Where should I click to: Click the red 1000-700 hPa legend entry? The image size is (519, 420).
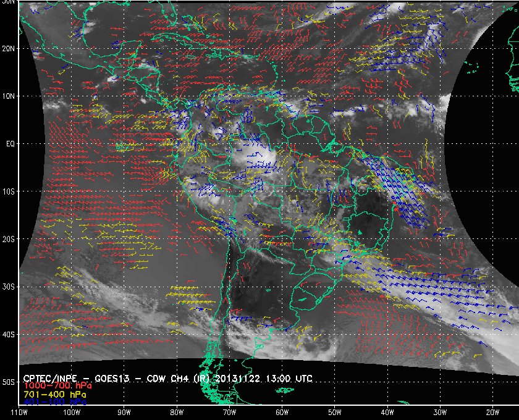coord(57,386)
